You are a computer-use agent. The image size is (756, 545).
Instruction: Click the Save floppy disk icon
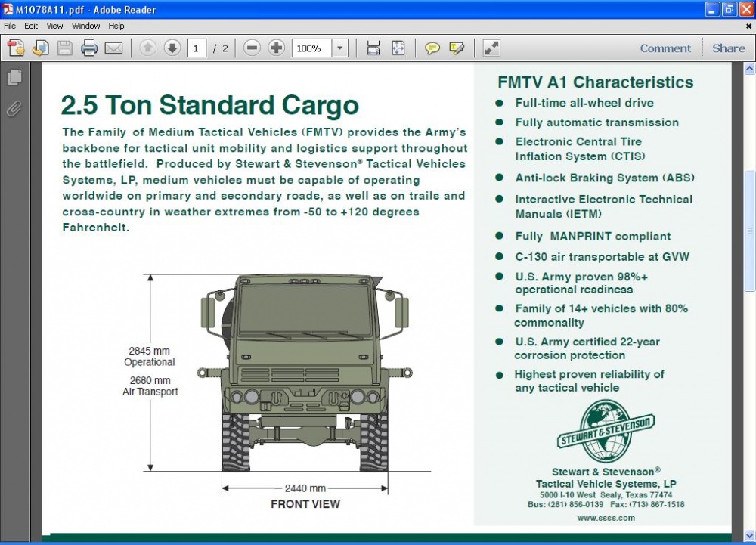click(64, 48)
